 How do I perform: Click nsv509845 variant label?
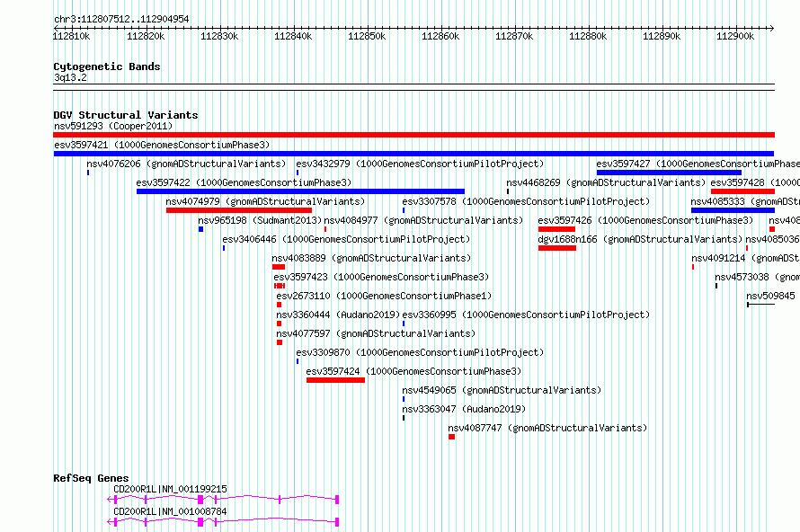[770, 296]
